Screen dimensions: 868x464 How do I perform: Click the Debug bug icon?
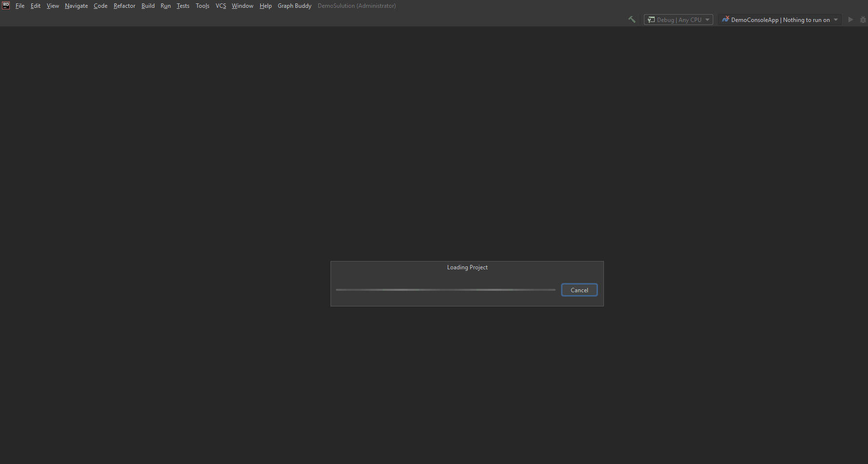[862, 20]
